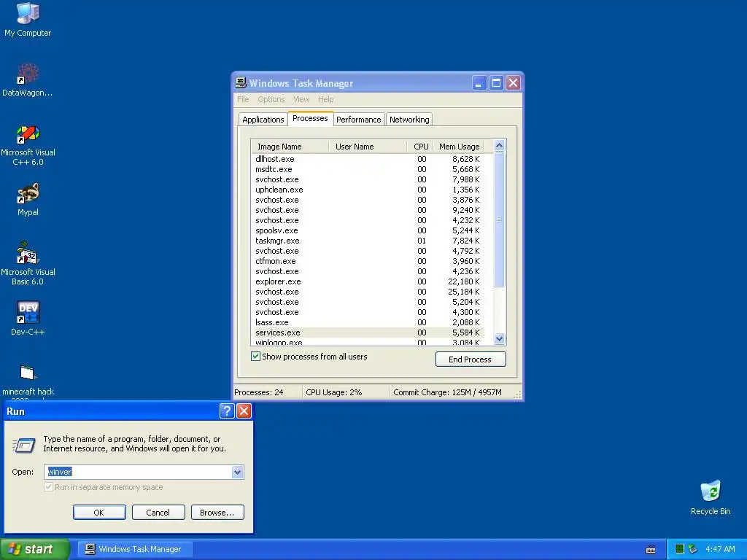
Task: Click the 4:47 AM taskbar clock
Action: pyautogui.click(x=720, y=550)
